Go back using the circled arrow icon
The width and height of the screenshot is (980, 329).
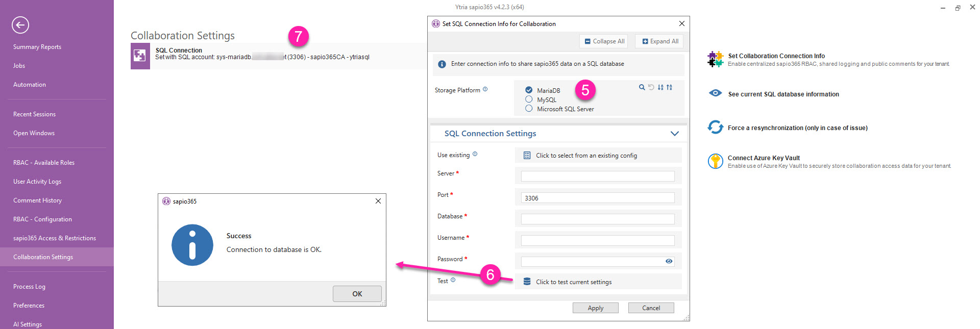coord(20,24)
